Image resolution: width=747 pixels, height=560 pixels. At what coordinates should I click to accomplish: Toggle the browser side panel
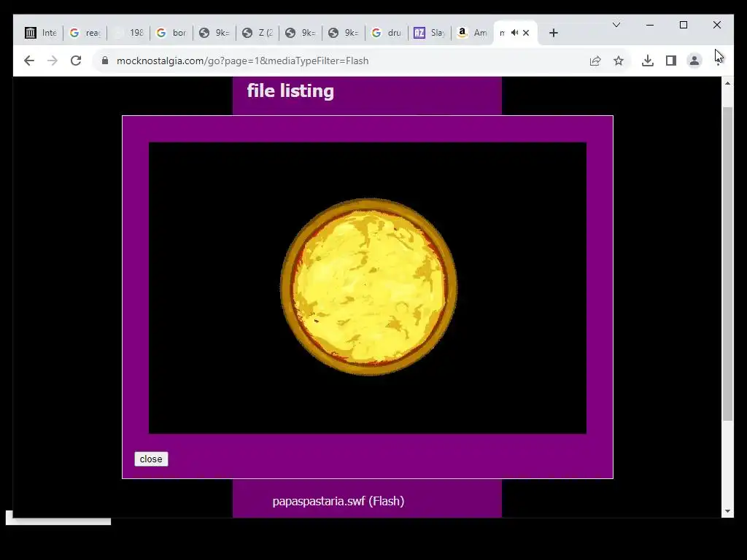coord(671,61)
